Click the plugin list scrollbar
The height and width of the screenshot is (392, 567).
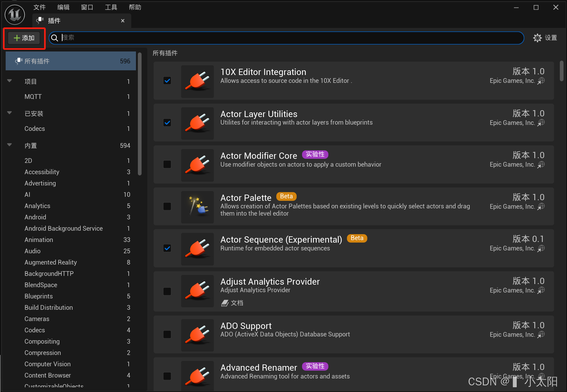coord(562,71)
